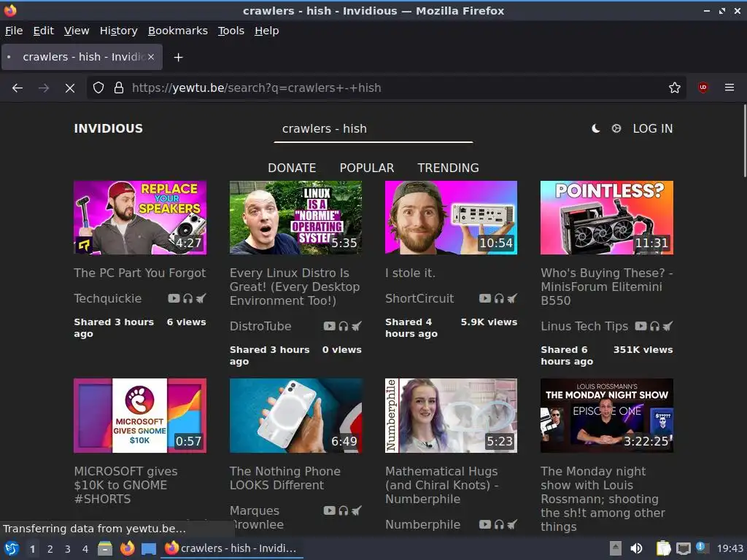Open the Nothing Phone video thumbnail
Screen dimensions: 747x560
tap(296, 415)
